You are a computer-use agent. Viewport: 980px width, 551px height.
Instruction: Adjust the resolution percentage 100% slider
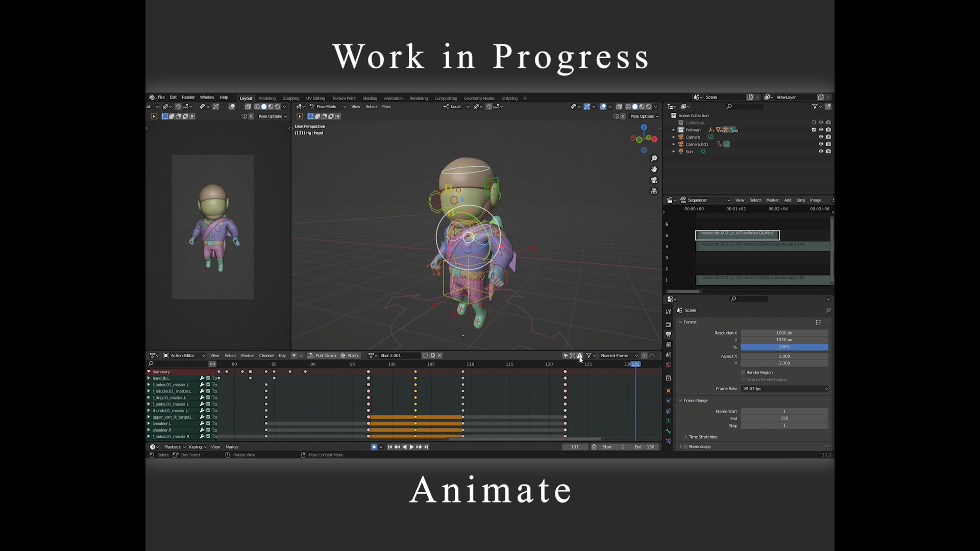coord(784,347)
